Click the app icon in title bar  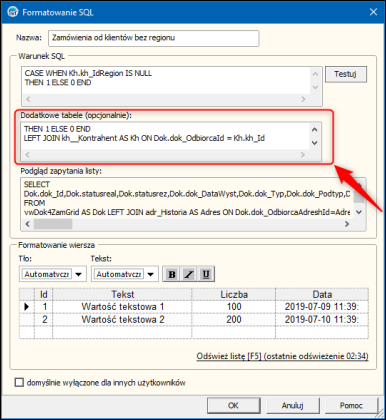coord(13,12)
